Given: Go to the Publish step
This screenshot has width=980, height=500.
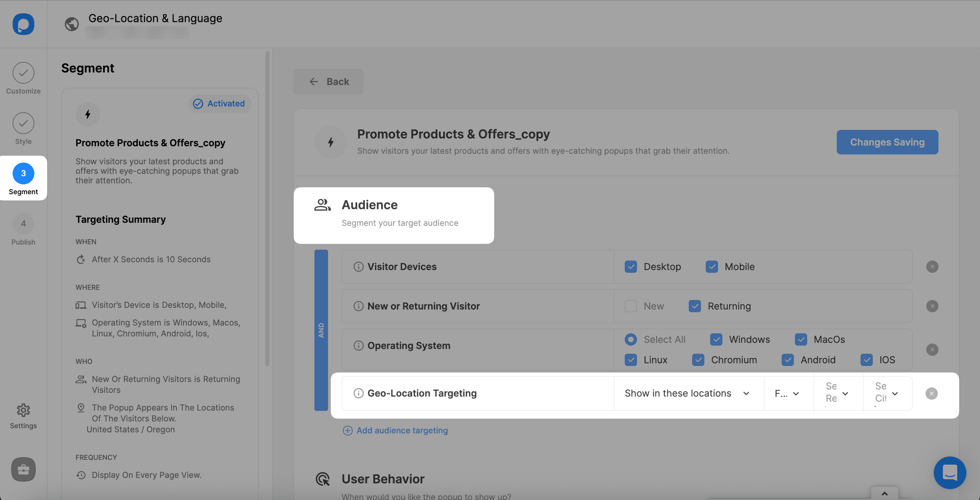Looking at the screenshot, I should coord(23,230).
